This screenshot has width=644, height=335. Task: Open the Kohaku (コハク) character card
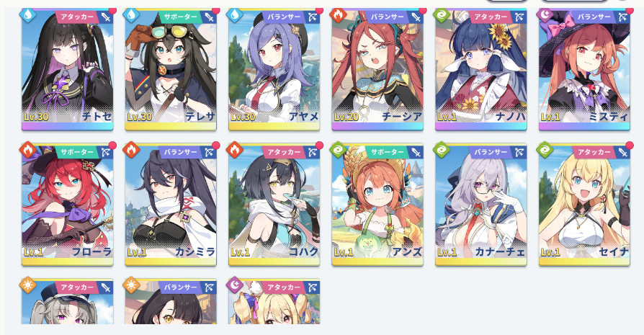click(x=274, y=205)
